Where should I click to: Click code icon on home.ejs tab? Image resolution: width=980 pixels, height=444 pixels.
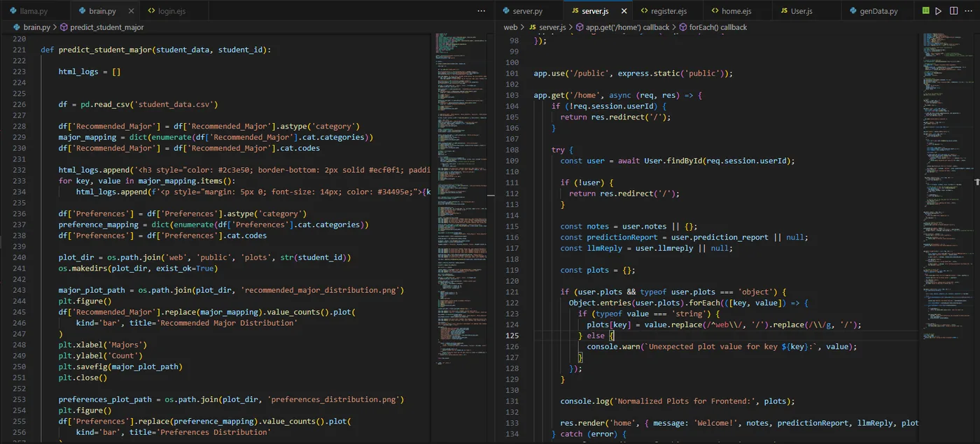pos(715,11)
